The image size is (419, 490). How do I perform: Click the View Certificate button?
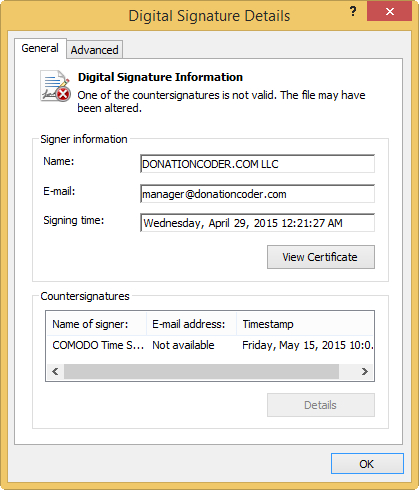tap(321, 257)
